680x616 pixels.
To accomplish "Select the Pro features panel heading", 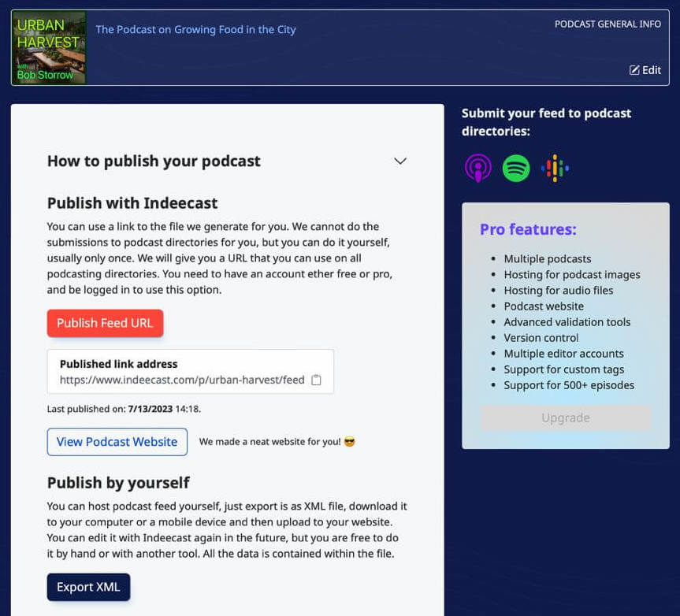I will pyautogui.click(x=528, y=229).
